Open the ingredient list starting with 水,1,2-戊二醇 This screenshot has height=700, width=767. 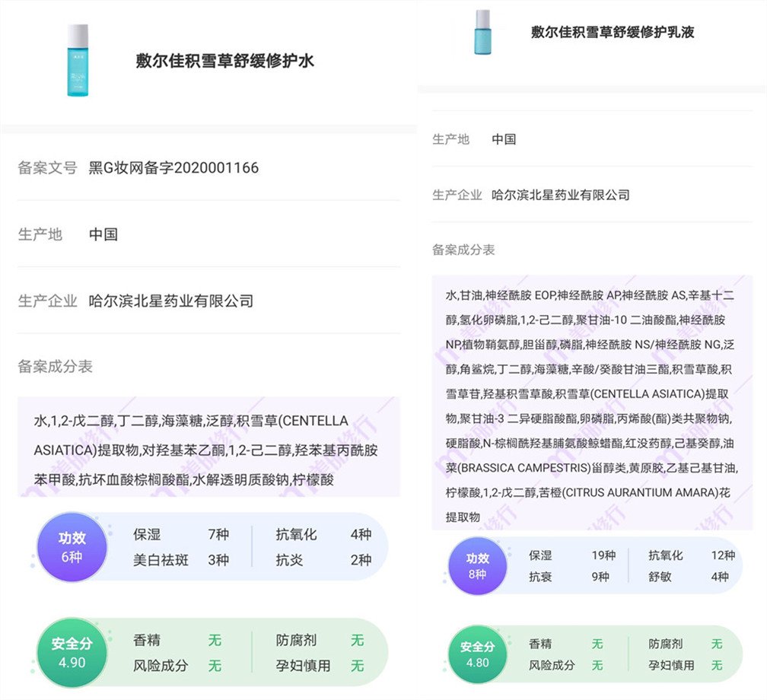(208, 447)
